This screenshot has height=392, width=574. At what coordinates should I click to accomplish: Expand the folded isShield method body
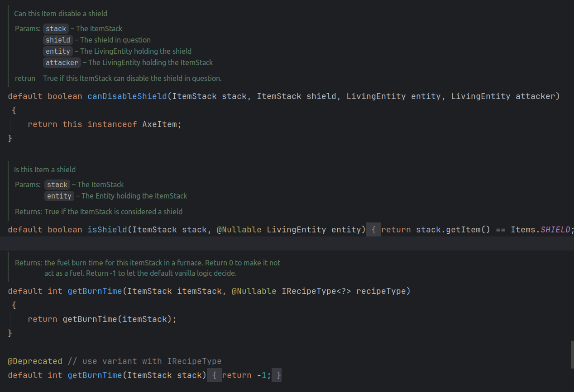(x=373, y=230)
